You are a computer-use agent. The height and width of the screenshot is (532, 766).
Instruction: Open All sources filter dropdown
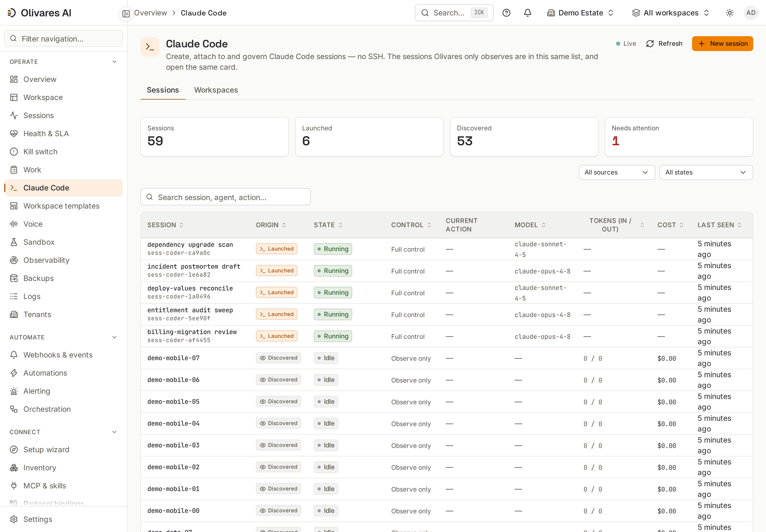tap(617, 172)
